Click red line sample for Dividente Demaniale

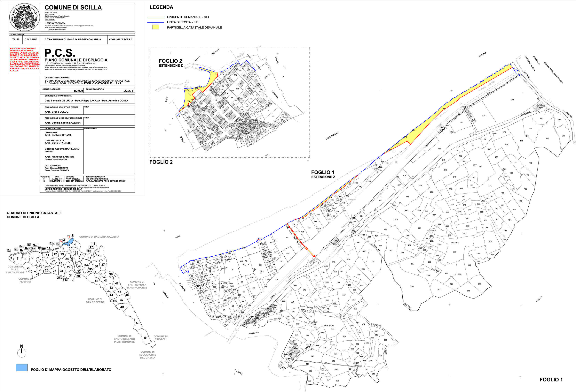[x=156, y=17]
